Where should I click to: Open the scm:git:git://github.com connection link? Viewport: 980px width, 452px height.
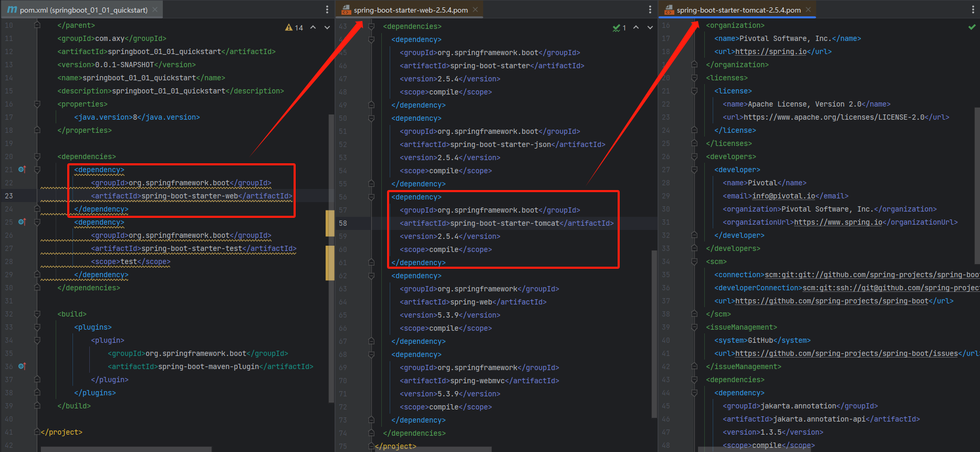pos(872,275)
